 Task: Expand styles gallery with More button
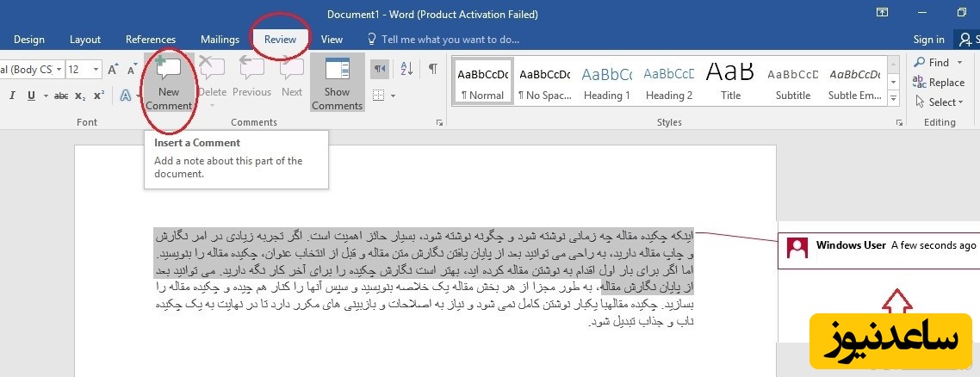893,98
